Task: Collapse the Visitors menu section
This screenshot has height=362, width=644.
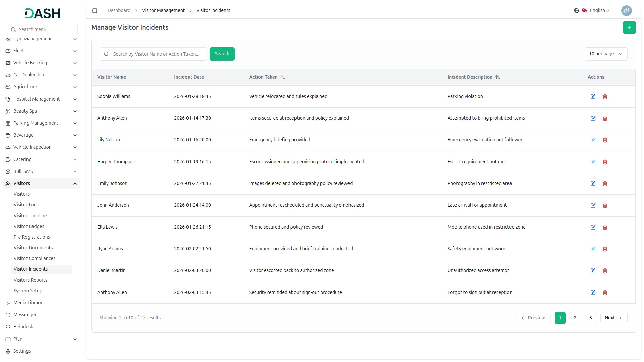Action: [75, 183]
